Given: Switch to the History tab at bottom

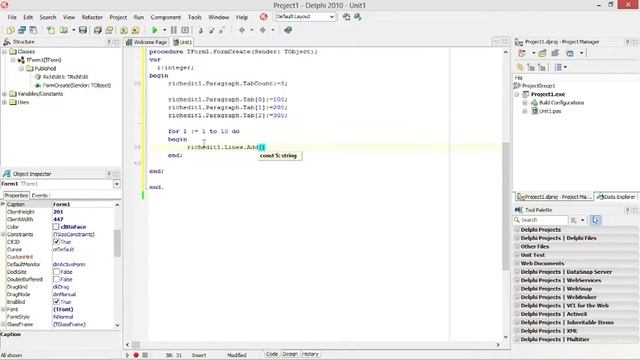Looking at the screenshot, I should point(310,354).
